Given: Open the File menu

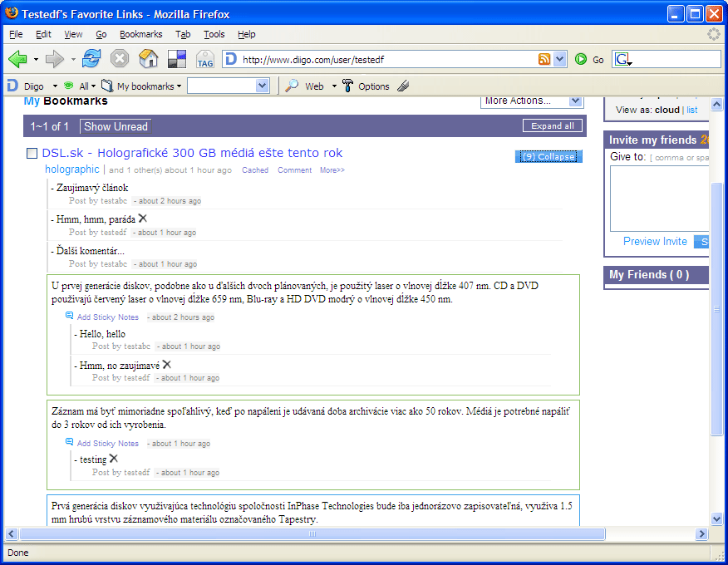Looking at the screenshot, I should point(16,34).
